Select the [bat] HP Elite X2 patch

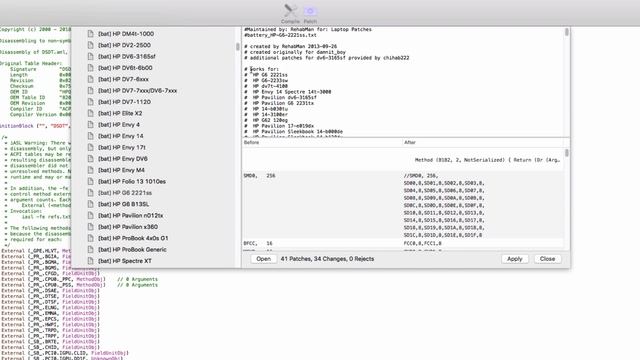(x=120, y=113)
